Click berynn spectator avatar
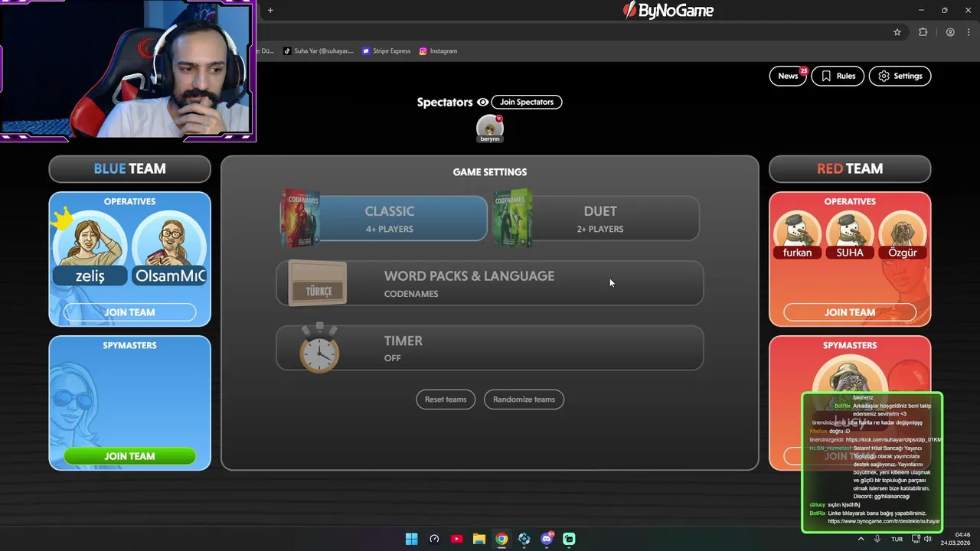Viewport: 980px width, 551px height. (490, 128)
